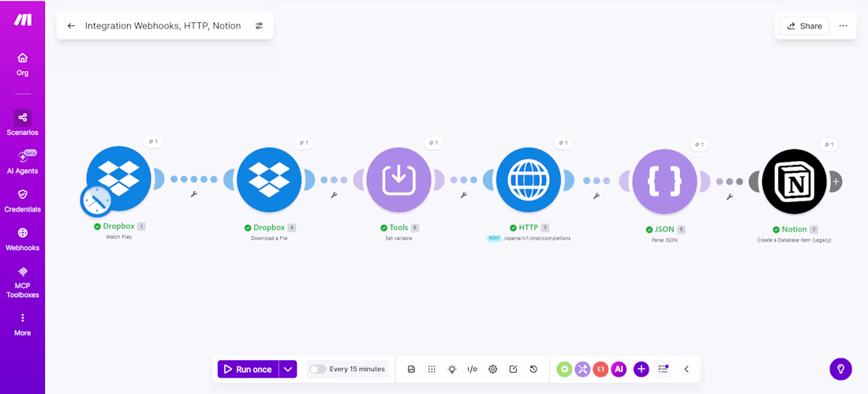The height and width of the screenshot is (394, 868).
Task: Go to Org in sidebar
Action: 22,64
